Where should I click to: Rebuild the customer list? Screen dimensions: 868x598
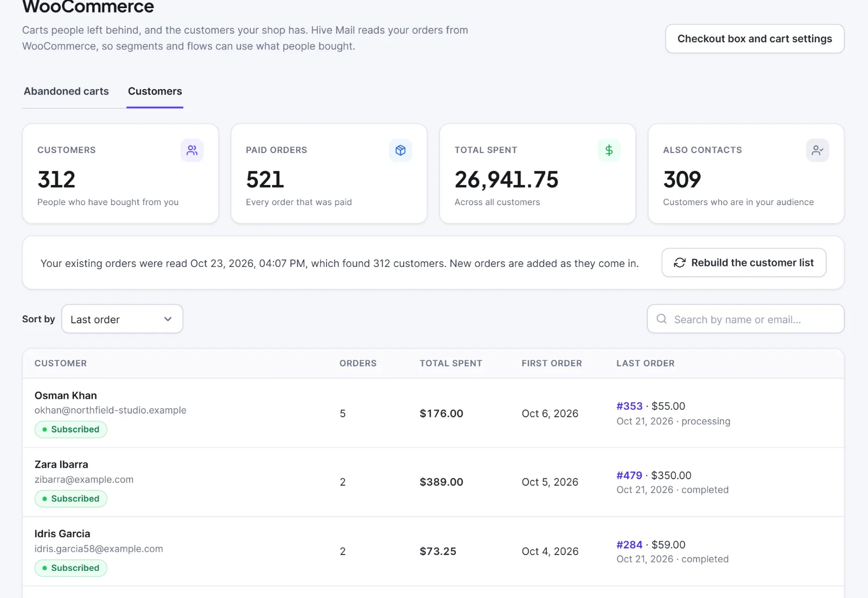(x=744, y=263)
